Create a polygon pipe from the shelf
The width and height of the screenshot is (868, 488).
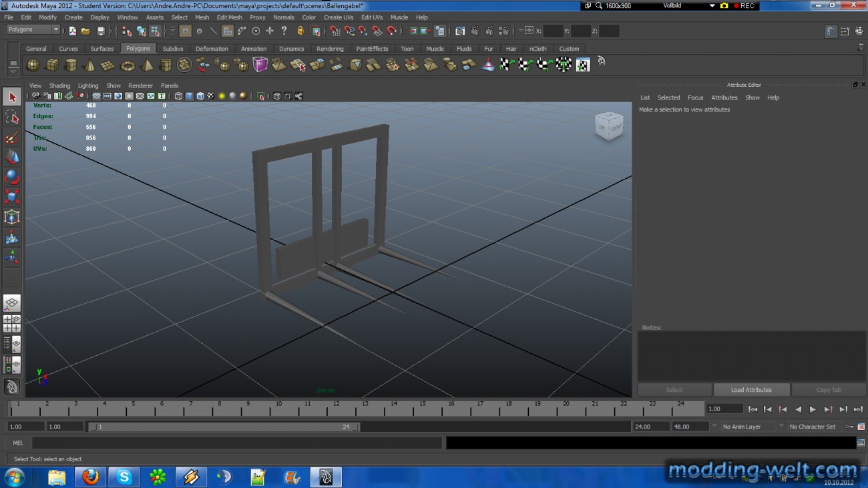(166, 65)
